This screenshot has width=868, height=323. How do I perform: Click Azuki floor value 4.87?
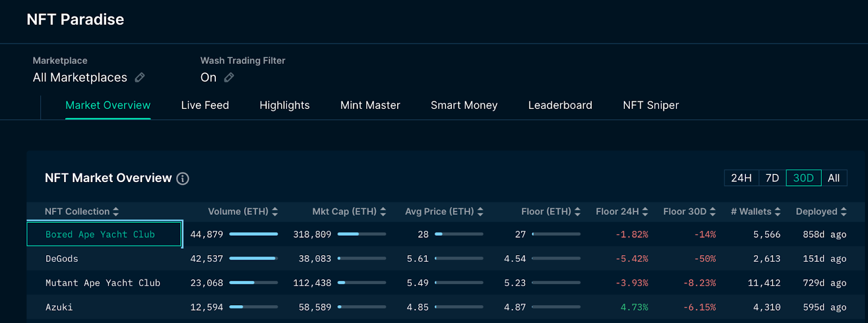(x=515, y=307)
